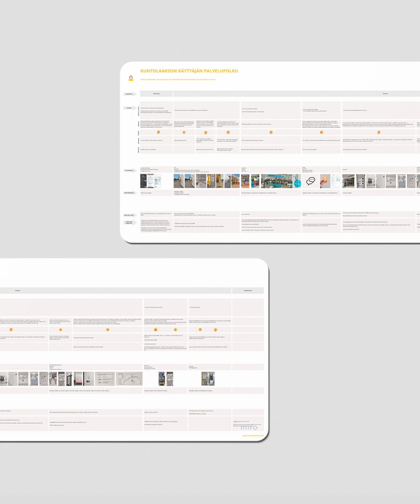Open the floor-plan map board photo
Image resolution: width=420 pixels, height=504 pixels.
pyautogui.click(x=129, y=379)
